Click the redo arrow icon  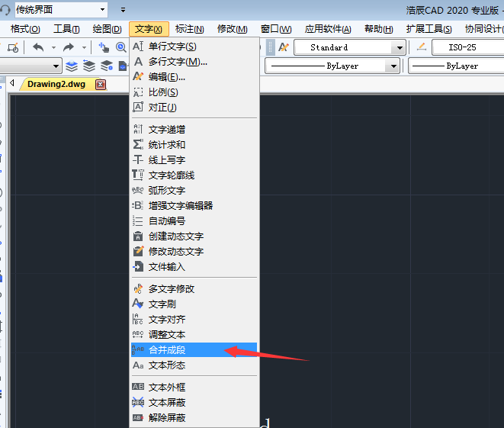(x=69, y=47)
